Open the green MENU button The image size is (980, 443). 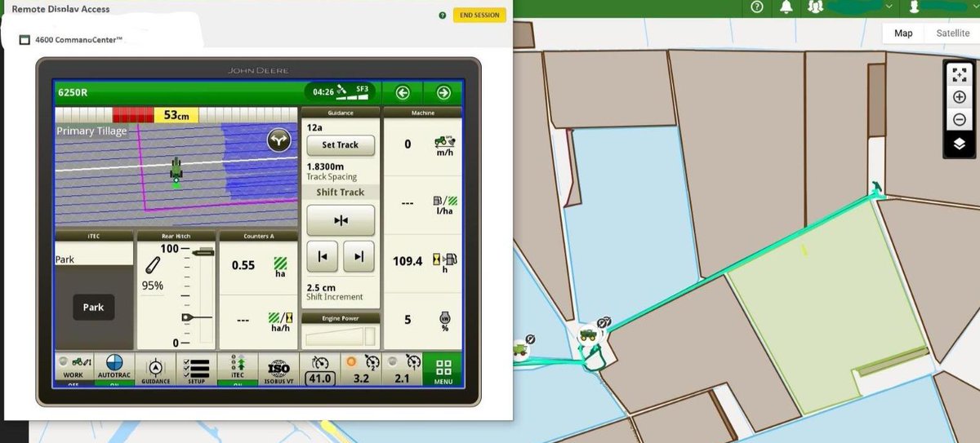tap(443, 370)
